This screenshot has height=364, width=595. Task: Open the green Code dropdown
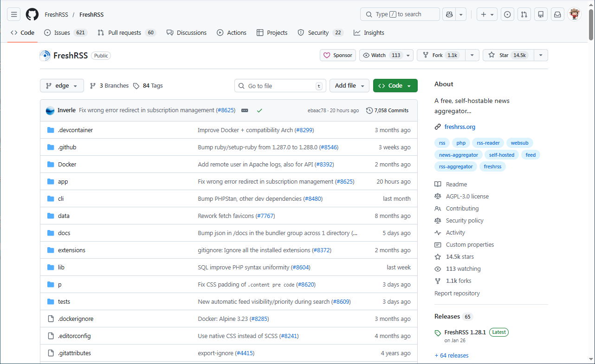click(x=395, y=85)
